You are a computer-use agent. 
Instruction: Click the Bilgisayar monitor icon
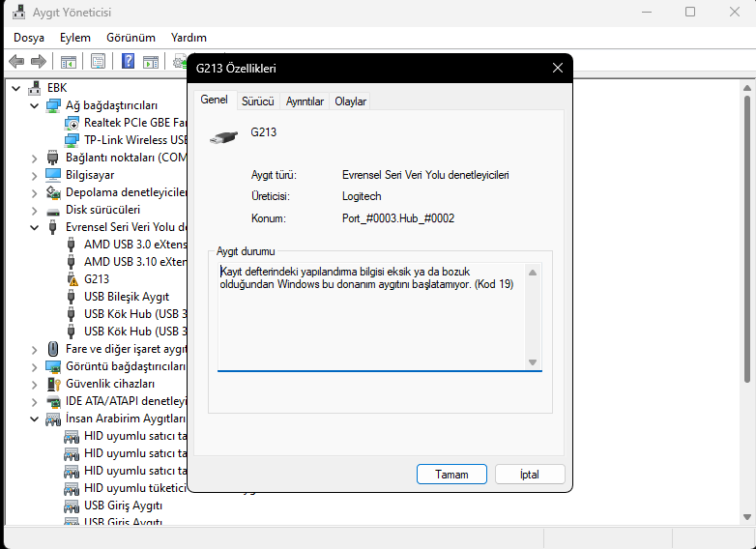click(53, 175)
